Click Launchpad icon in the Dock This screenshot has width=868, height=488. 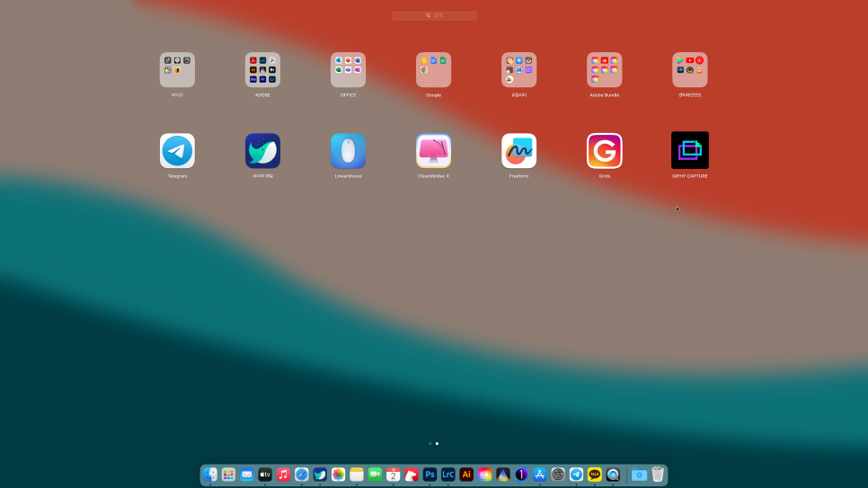[228, 475]
